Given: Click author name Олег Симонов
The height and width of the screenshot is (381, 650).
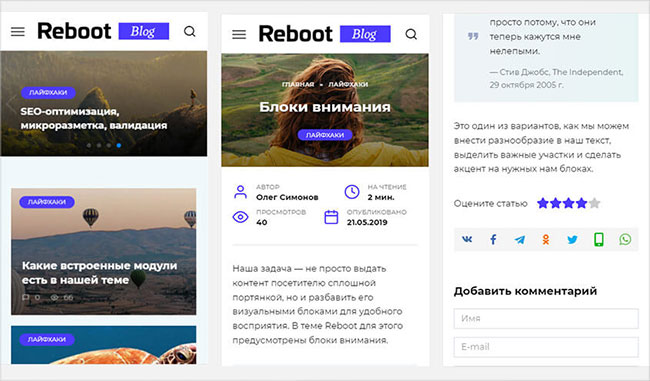Looking at the screenshot, I should pos(287,197).
